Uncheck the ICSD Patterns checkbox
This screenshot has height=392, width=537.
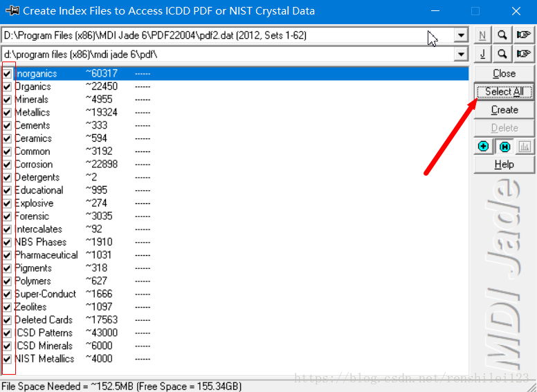pyautogui.click(x=7, y=333)
